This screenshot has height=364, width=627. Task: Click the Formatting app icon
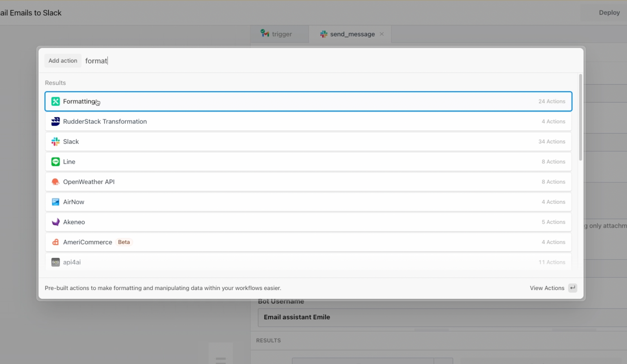(x=56, y=101)
